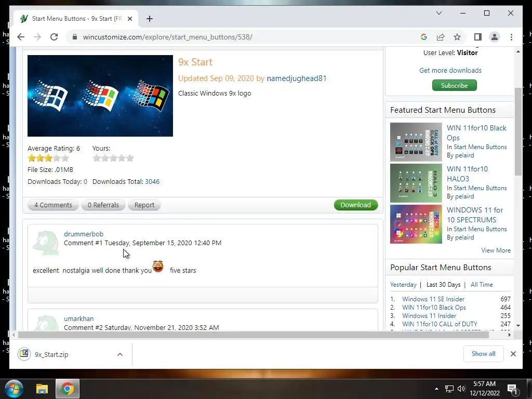
Task: Open Windows 11 Insider popular link
Action: [x=429, y=315]
